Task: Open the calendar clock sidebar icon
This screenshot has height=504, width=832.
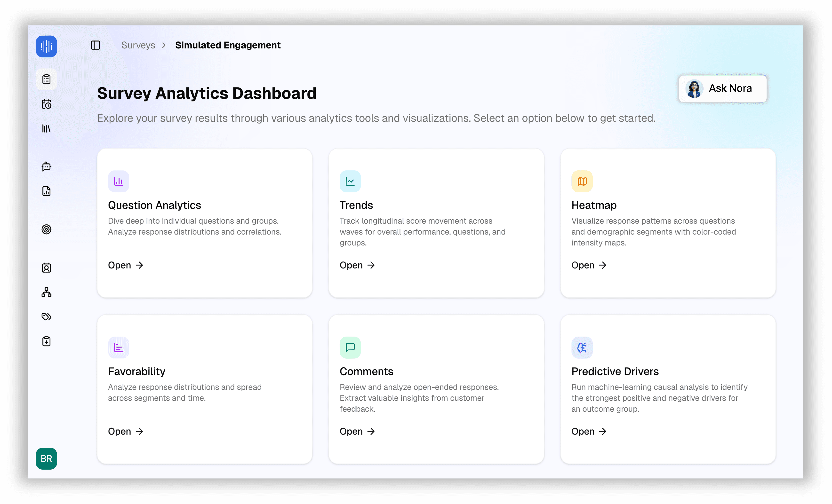Action: [x=46, y=104]
